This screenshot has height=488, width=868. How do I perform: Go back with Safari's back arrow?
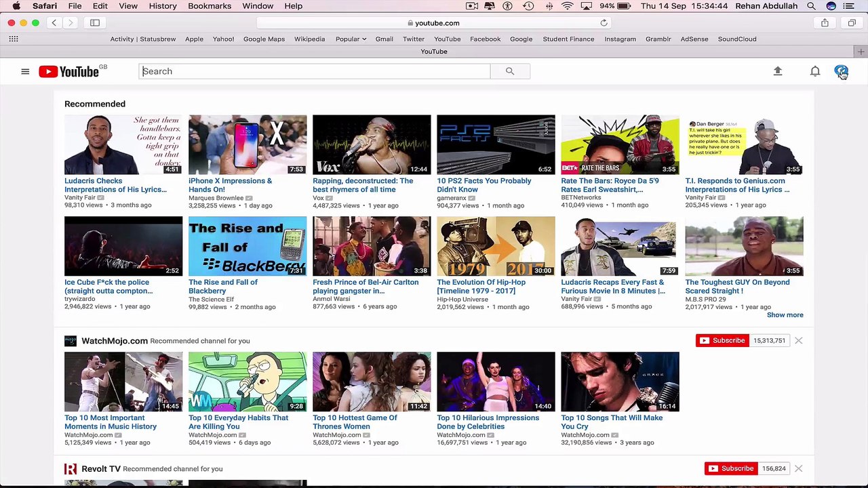(54, 23)
